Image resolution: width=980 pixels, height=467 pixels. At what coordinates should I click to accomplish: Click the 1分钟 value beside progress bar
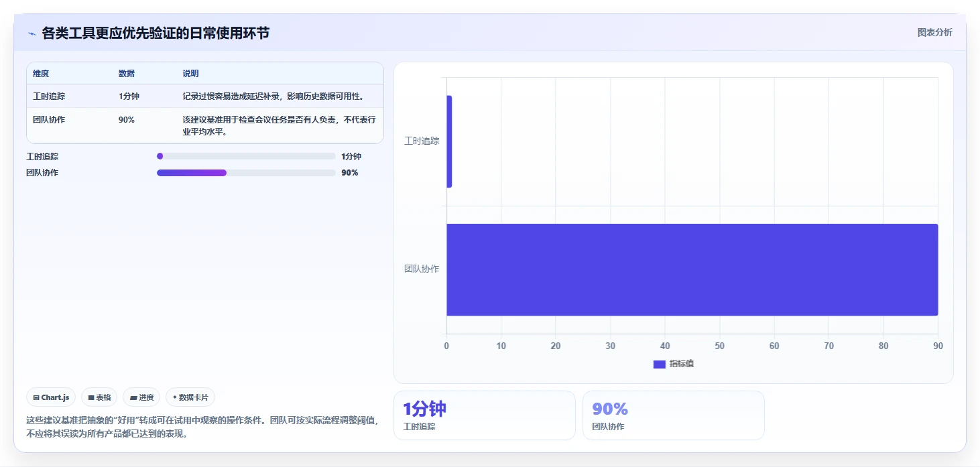point(351,157)
